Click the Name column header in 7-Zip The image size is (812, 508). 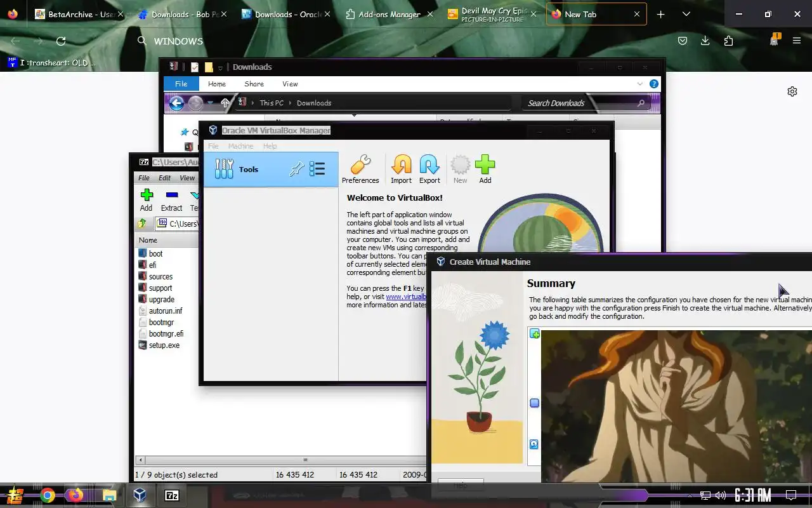167,240
